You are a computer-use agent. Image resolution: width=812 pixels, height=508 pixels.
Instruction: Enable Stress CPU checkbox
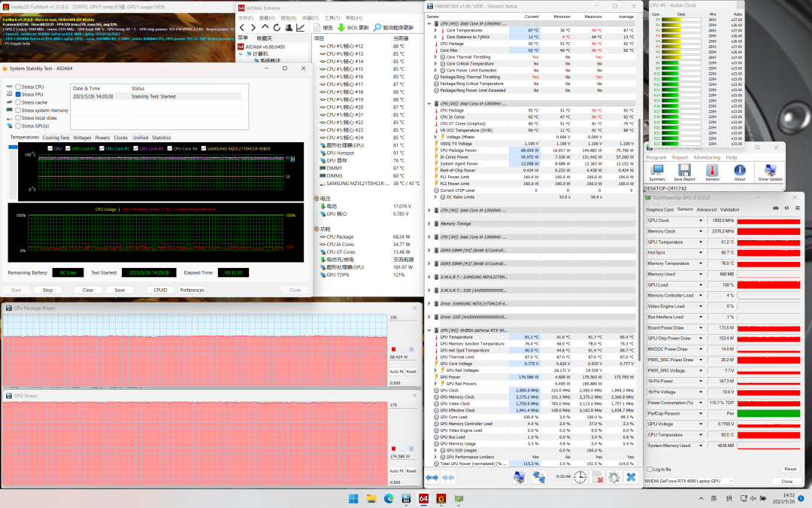click(x=19, y=87)
